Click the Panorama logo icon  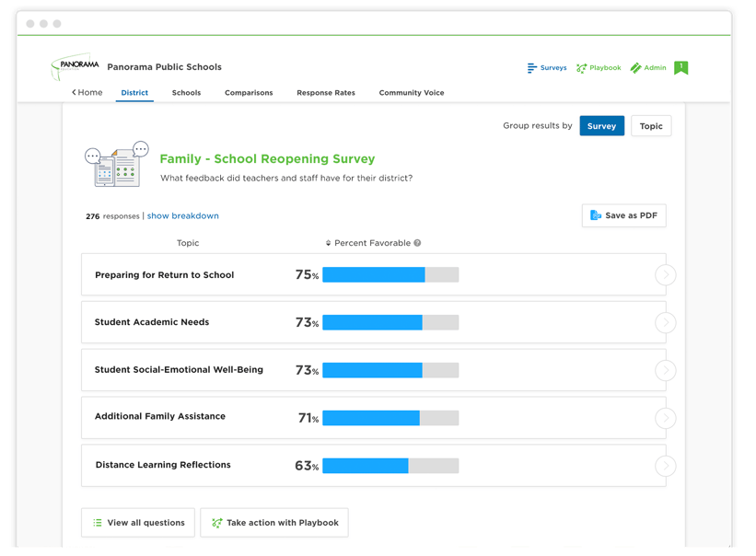(x=75, y=67)
